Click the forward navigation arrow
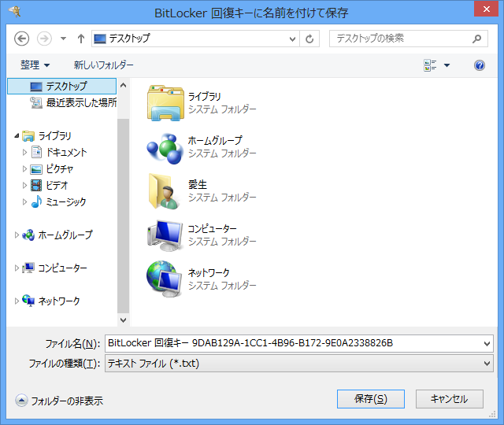Viewport: 504px width, 425px height. click(44, 39)
